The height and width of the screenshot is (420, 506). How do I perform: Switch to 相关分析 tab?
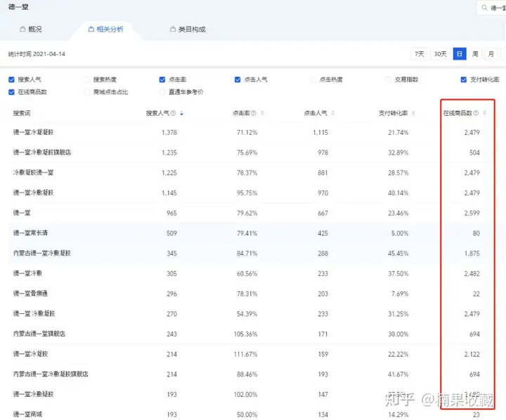pyautogui.click(x=105, y=29)
